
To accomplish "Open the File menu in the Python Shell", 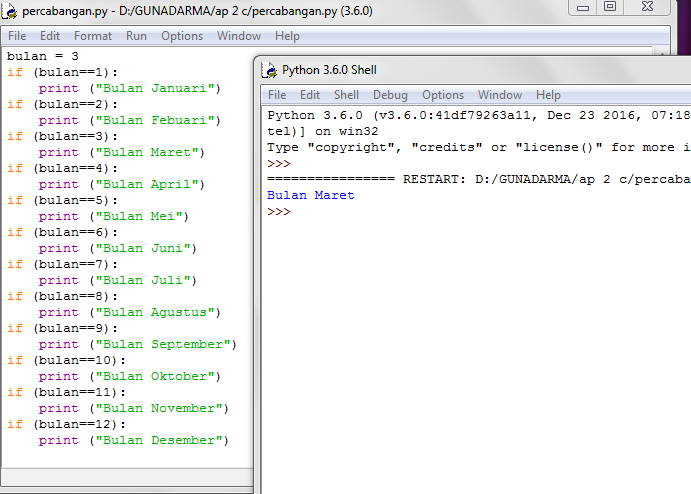I will pos(277,95).
